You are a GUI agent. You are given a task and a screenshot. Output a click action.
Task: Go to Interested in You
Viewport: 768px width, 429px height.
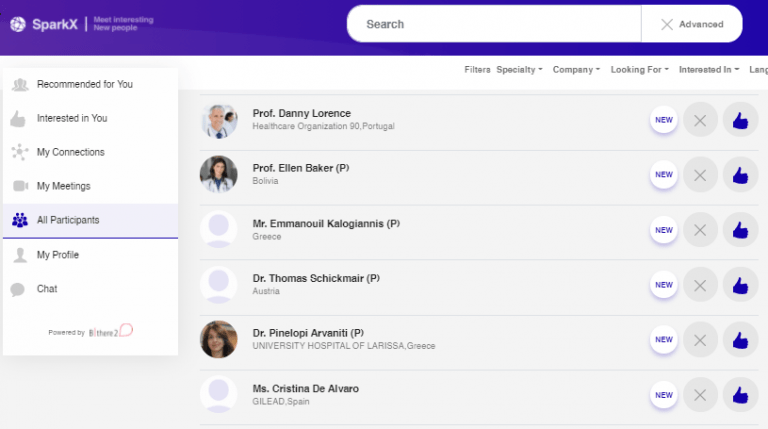91,118
